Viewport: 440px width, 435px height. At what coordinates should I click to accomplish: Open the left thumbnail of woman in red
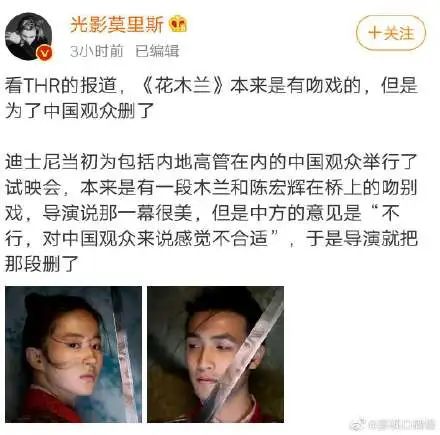coord(74,354)
